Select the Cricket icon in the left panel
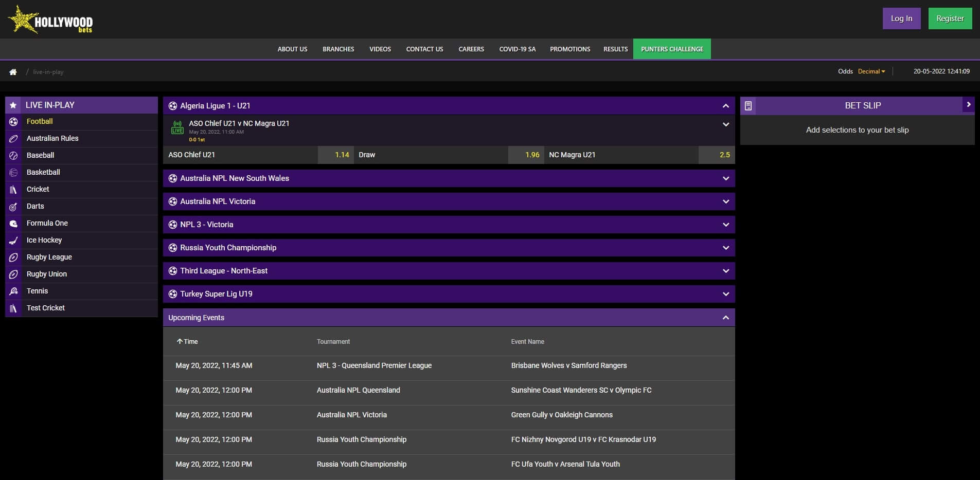The width and height of the screenshot is (980, 480). coord(13,189)
